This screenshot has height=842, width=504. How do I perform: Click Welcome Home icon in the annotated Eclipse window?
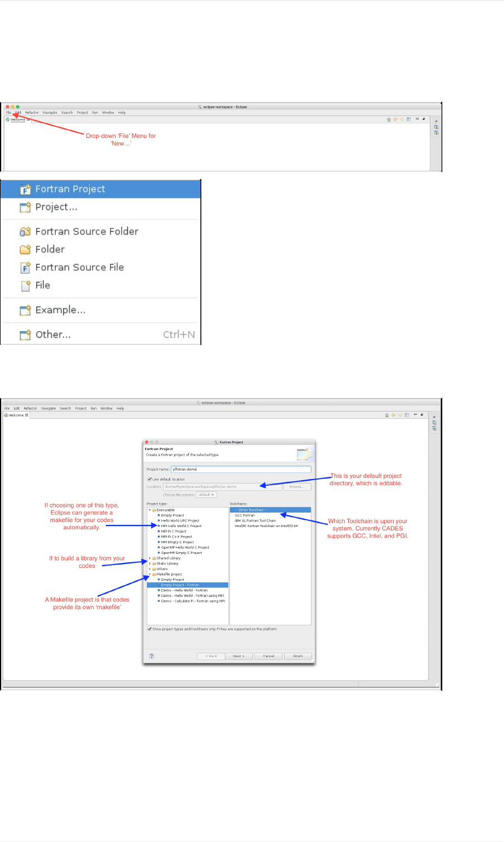click(389, 119)
